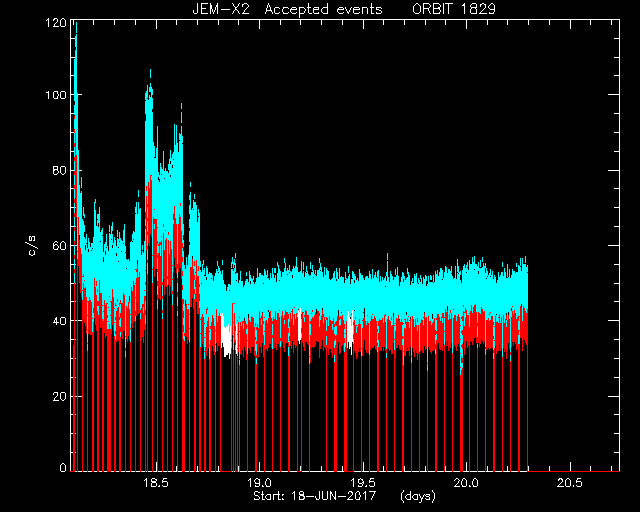Click the plot title 'JEM-X2 Accepted events'
The width and height of the screenshot is (640, 512).
[287, 9]
